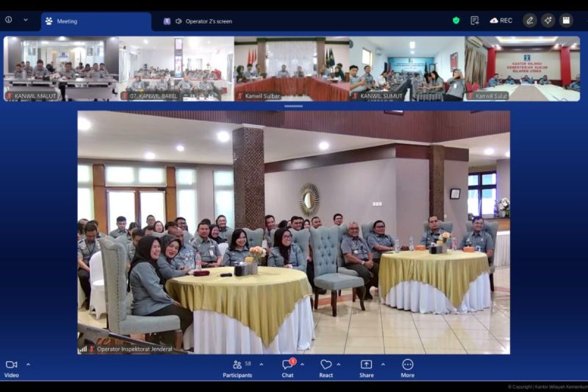Click the Share screen button
Viewport: 588px width, 392px height.
[x=367, y=368]
